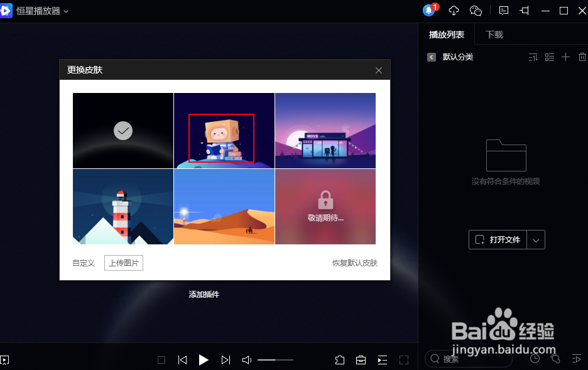This screenshot has width=588, height=370.
Task: Toggle fullscreen icon in bottom bar
Action: [x=404, y=360]
